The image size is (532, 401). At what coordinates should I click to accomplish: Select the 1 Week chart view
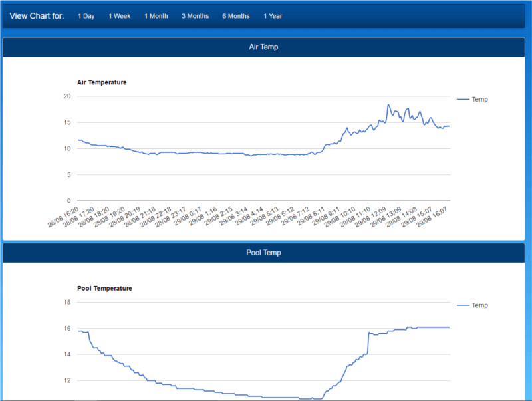[x=120, y=15]
